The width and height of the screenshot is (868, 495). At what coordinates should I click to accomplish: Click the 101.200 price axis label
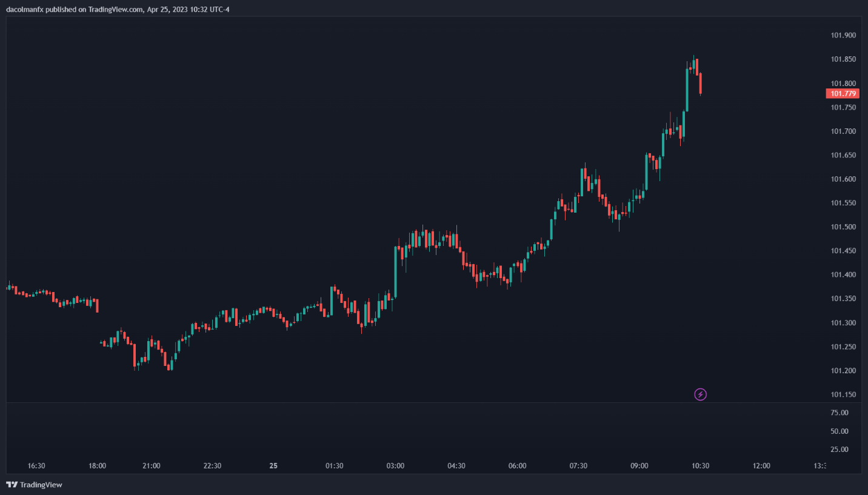(x=843, y=371)
